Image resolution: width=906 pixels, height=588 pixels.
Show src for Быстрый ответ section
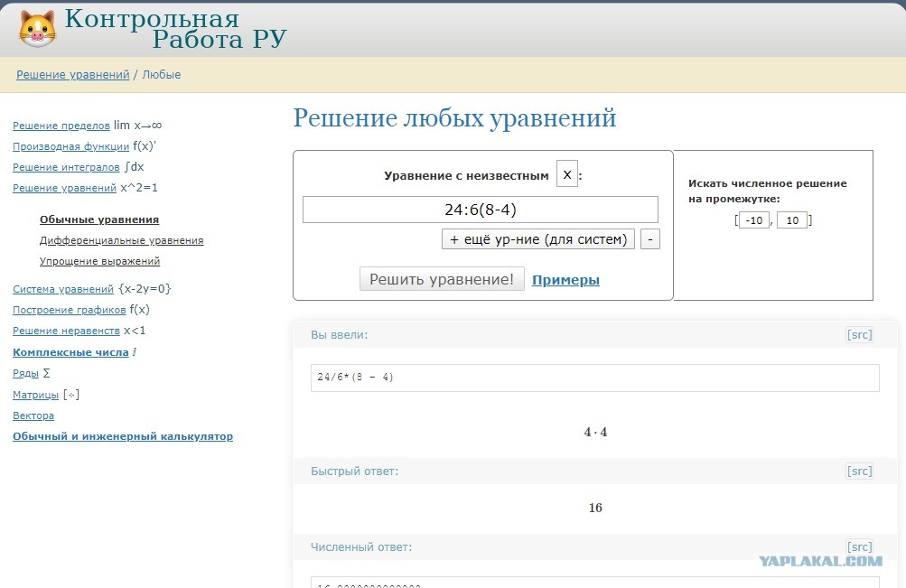click(859, 471)
